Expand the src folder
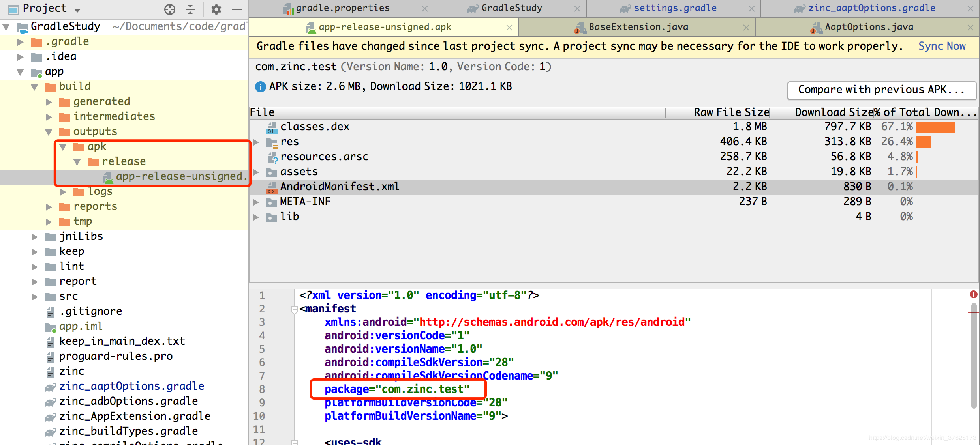This screenshot has width=980, height=445. click(x=35, y=297)
